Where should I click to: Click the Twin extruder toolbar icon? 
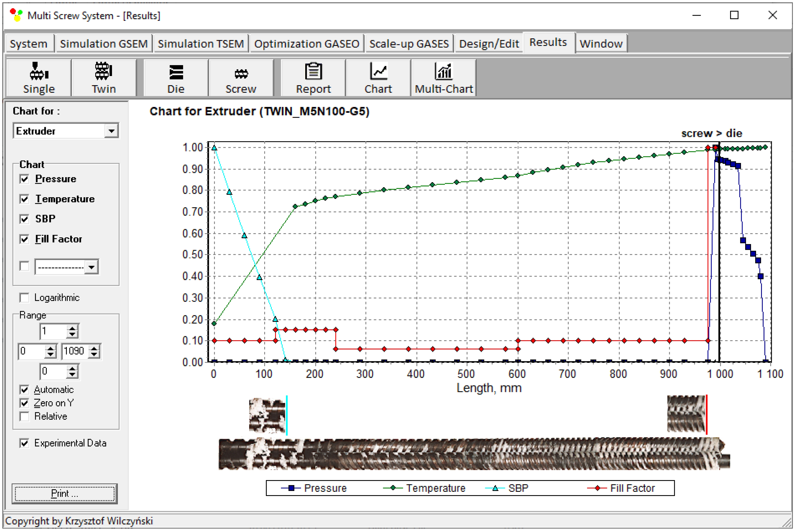tap(103, 78)
